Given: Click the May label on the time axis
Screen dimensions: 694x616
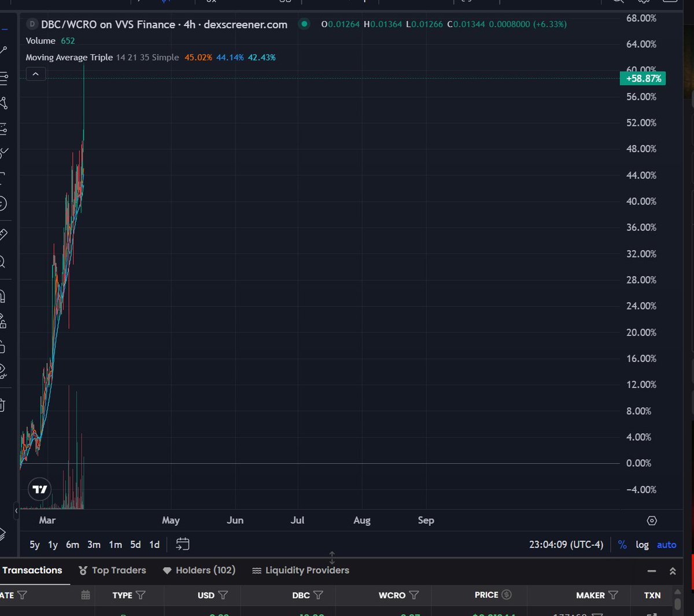Looking at the screenshot, I should (x=171, y=521).
